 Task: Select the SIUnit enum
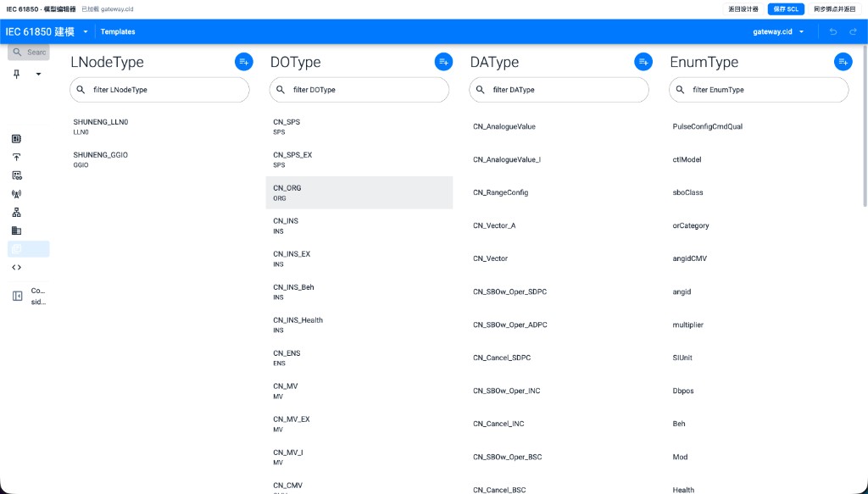pyautogui.click(x=759, y=358)
